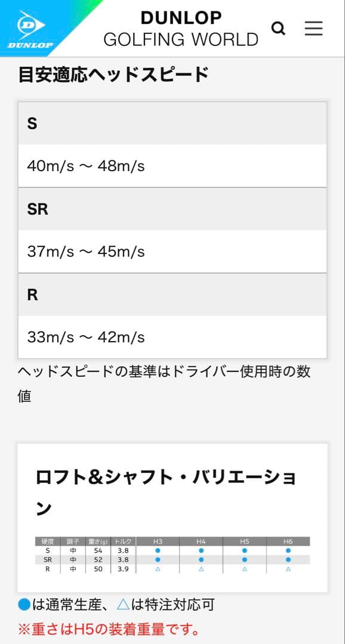The image size is (345, 644).
Task: Open the hamburger navigation menu
Action: coord(313,28)
